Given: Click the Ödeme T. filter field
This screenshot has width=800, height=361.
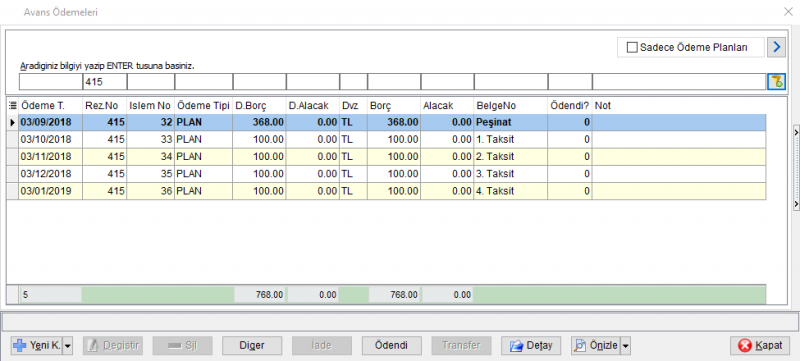Looking at the screenshot, I should coord(51,82).
